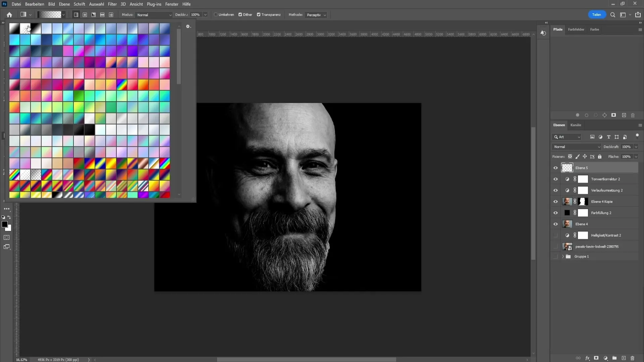This screenshot has height=362, width=644.
Task: Set the foreground color swatch
Action: 4,224
